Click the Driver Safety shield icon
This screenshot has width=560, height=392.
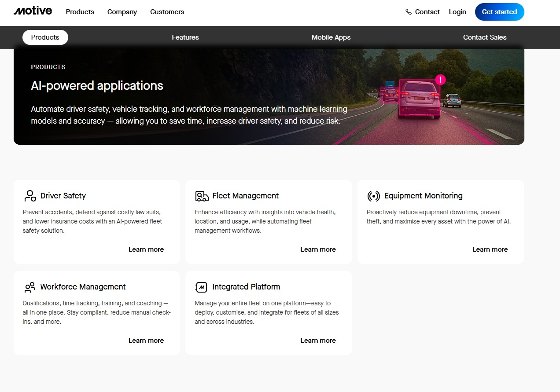pyautogui.click(x=30, y=196)
